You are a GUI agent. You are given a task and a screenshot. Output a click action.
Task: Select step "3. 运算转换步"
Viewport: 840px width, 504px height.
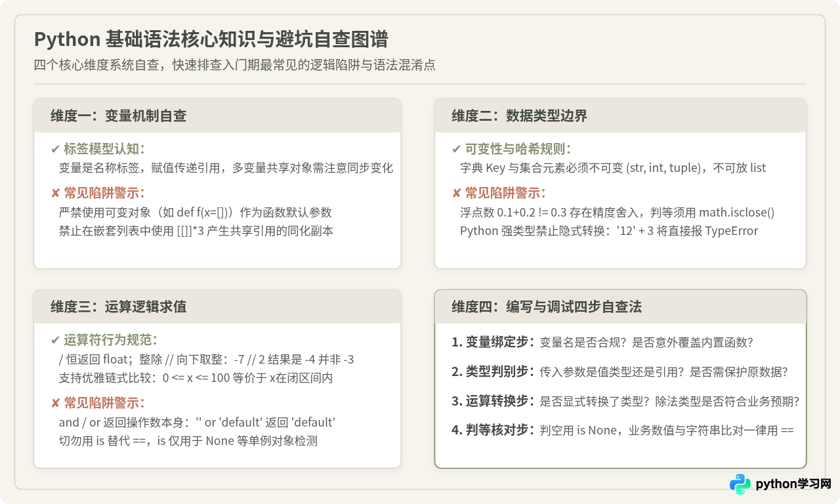click(625, 401)
